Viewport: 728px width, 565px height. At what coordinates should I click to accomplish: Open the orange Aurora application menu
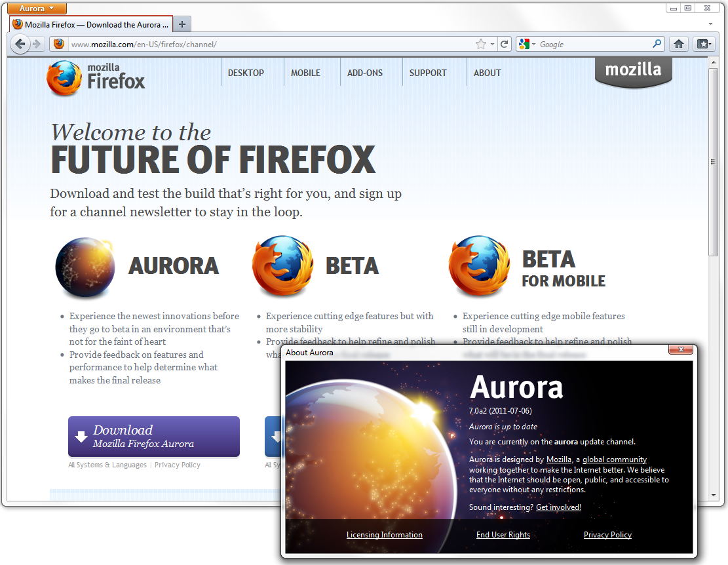(x=36, y=8)
